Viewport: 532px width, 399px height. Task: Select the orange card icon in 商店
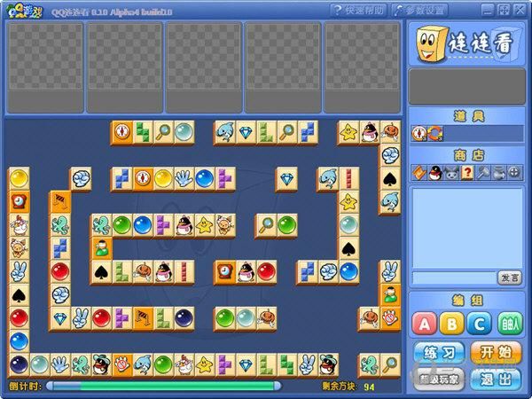[x=419, y=173]
